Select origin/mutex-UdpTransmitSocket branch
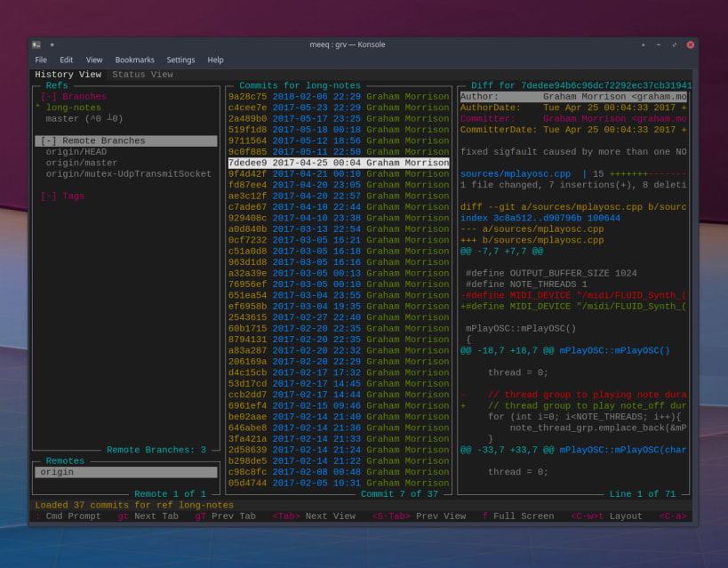The width and height of the screenshot is (728, 568). pos(129,174)
